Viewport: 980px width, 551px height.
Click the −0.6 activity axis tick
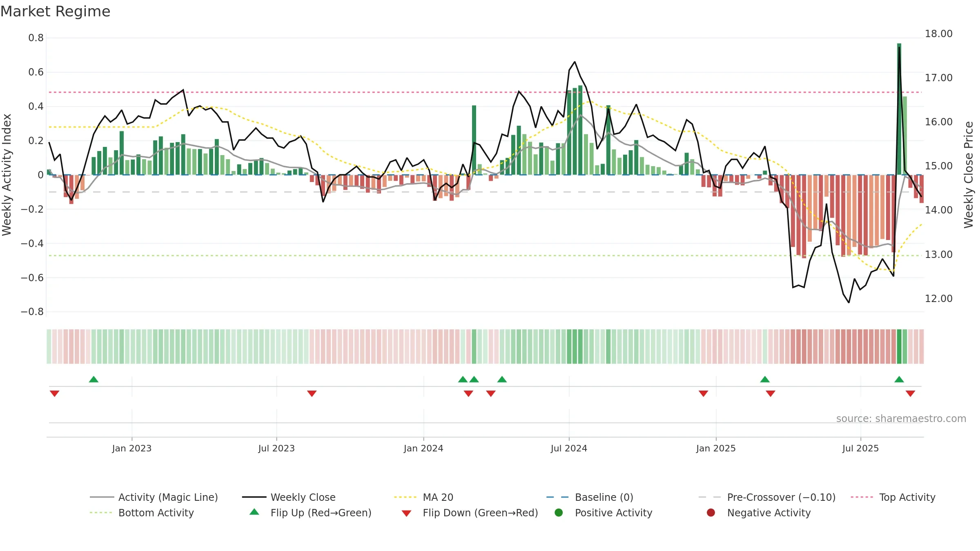32,278
